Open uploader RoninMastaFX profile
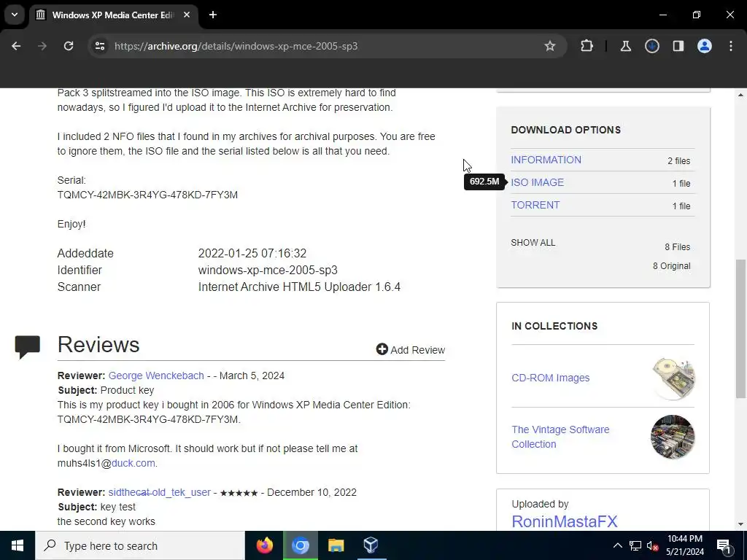Screen dimensions: 747x560 click(565, 521)
